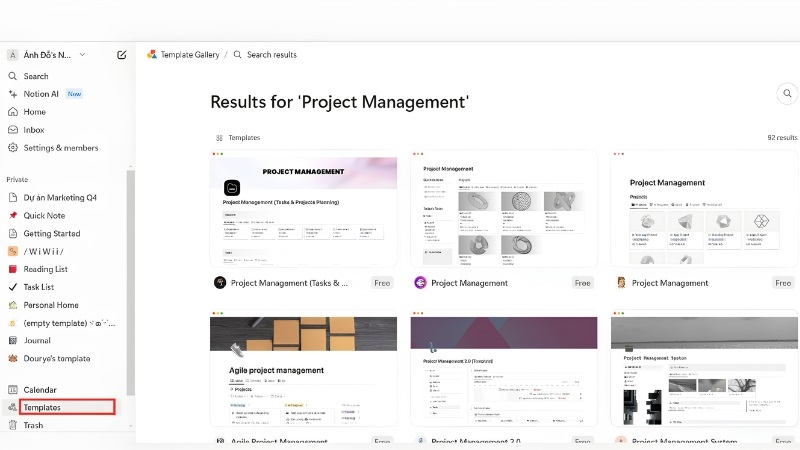
Task: Open the Project Management thumbnail with 3D gray shapes
Action: [504, 209]
